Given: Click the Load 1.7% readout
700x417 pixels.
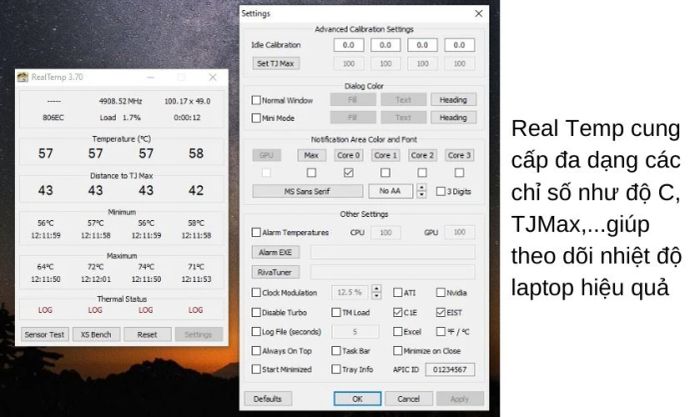Looking at the screenshot, I should click(x=120, y=117).
